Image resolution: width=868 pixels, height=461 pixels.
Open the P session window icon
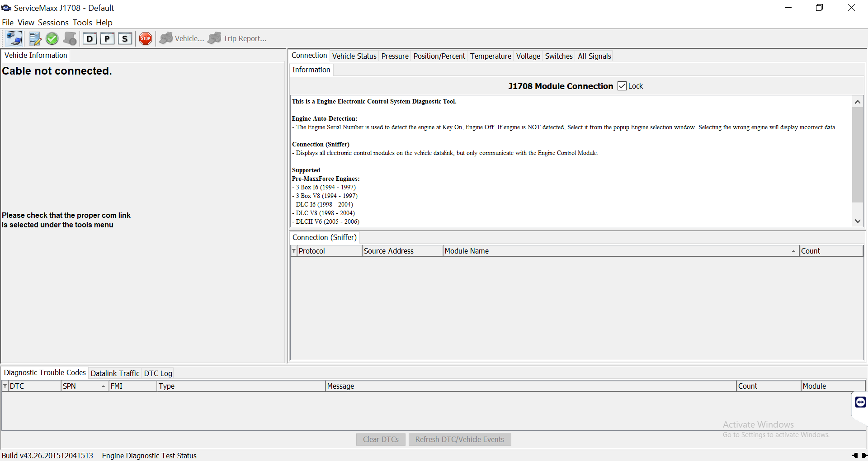107,39
